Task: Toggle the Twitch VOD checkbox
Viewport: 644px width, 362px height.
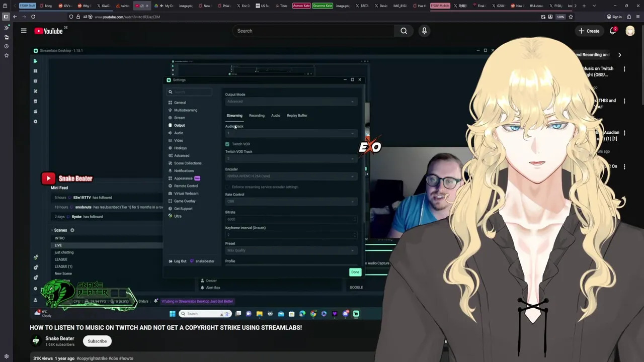Action: (227, 144)
